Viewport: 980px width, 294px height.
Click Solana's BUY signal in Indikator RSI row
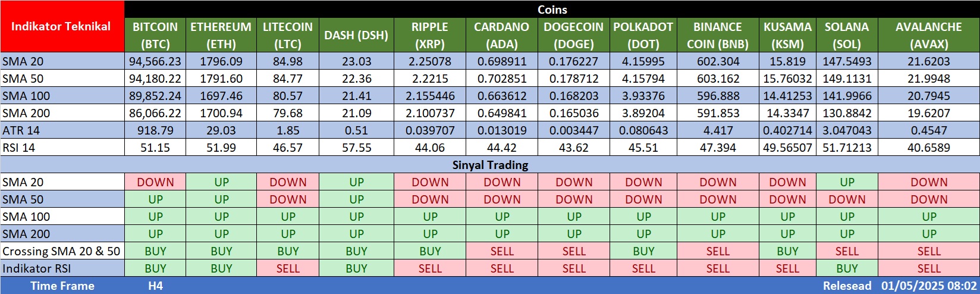tap(847, 268)
